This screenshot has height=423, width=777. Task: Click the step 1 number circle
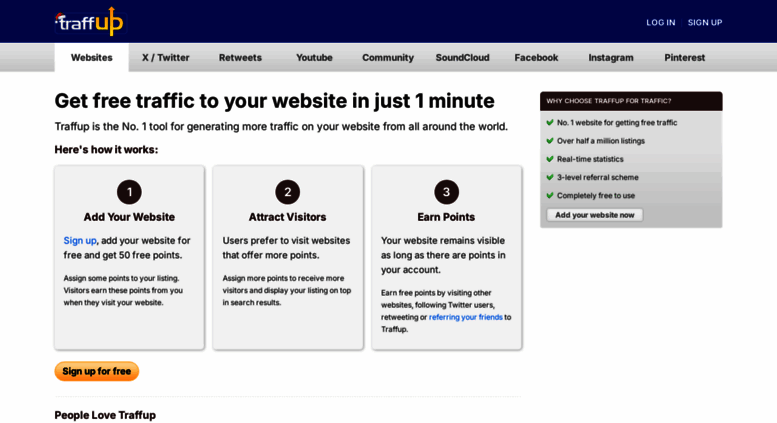(129, 192)
